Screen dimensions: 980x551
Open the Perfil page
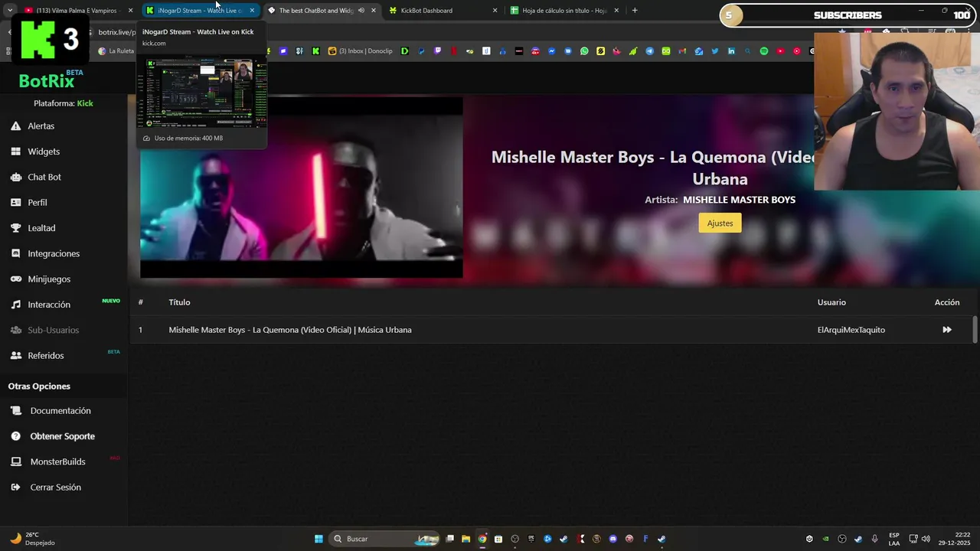[x=37, y=202]
